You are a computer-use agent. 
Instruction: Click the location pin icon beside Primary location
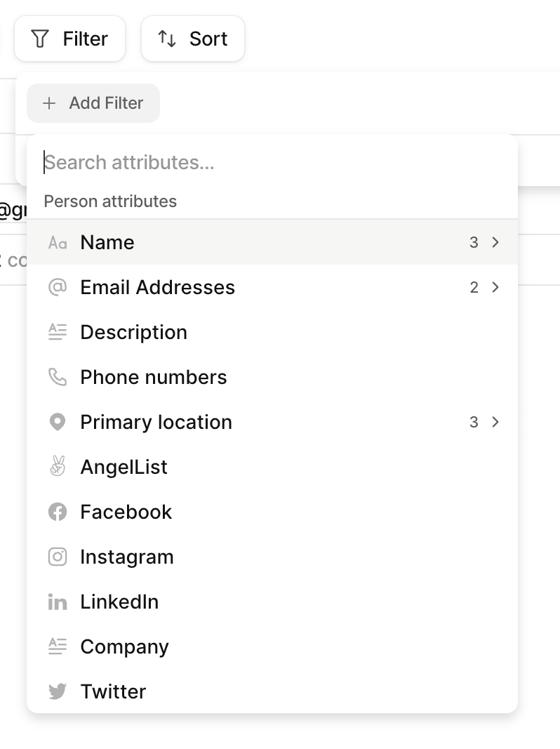(x=58, y=422)
